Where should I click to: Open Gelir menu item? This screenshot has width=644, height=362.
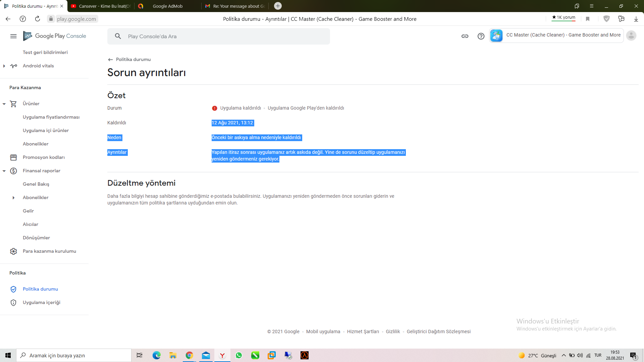(x=28, y=211)
